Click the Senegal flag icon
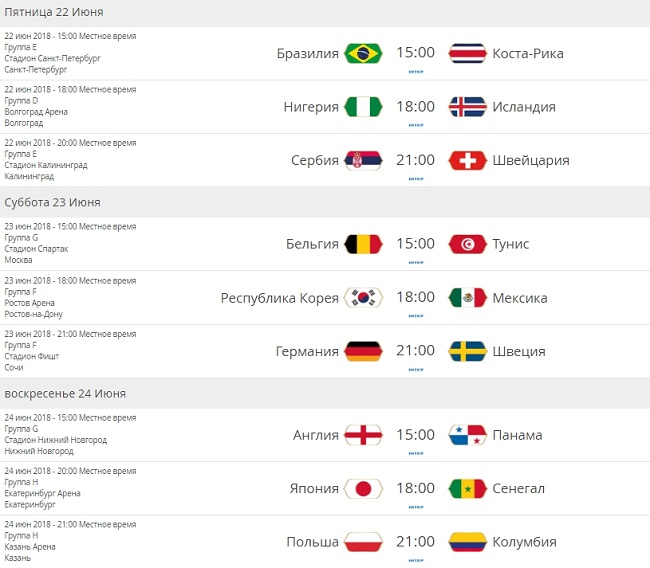This screenshot has width=650, height=568. pos(468,488)
